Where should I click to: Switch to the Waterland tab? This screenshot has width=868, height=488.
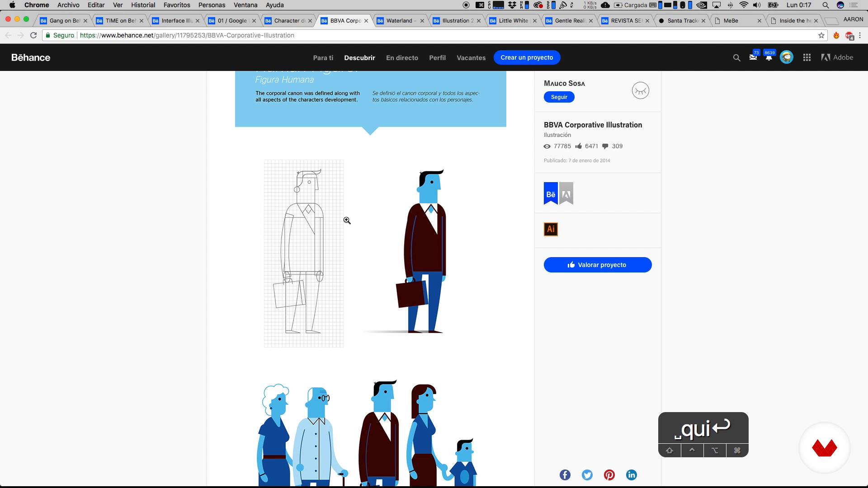pos(400,21)
